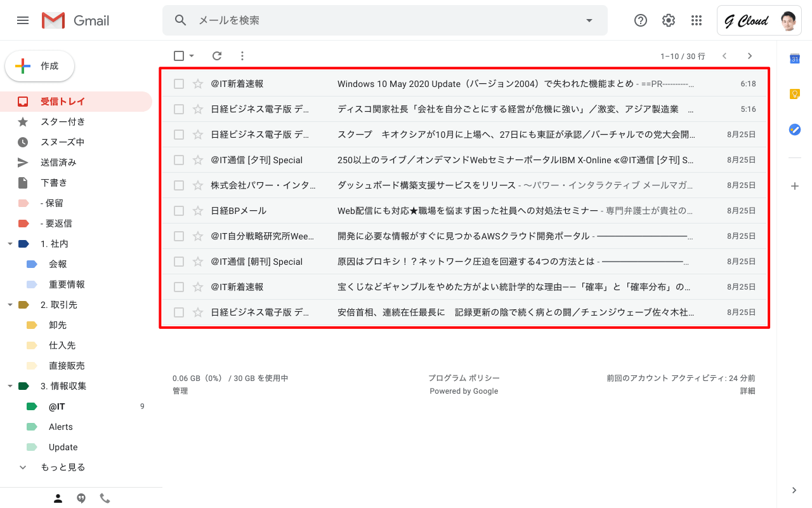The image size is (812, 508).
Task: Star the ディスコ関家社長 email
Action: pos(198,109)
